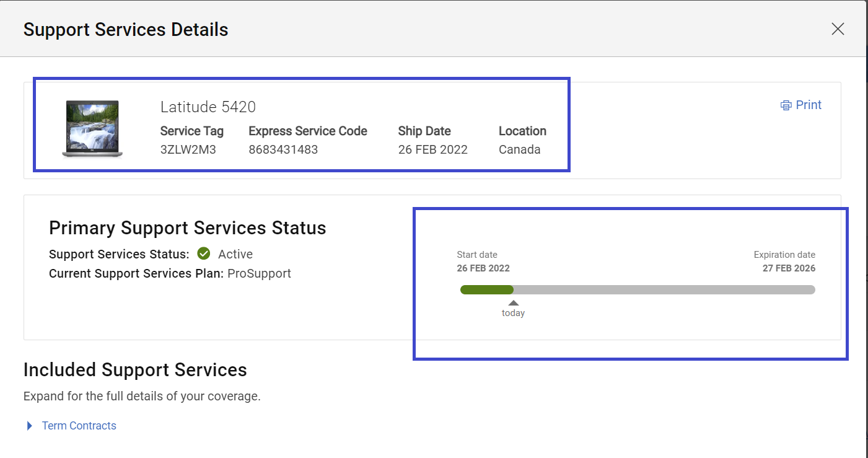Click the Latitude 5420 product name
This screenshot has width=868, height=458.
[208, 107]
